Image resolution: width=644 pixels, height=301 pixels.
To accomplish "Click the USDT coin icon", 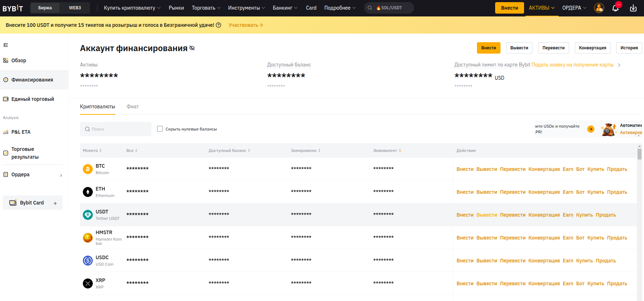I will (88, 215).
